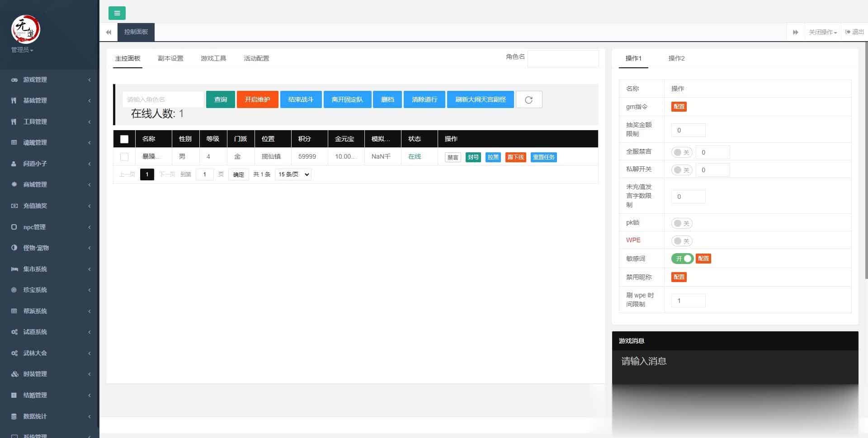Switch to the 副本设置 tab
Screen dimensions: 868x438
[x=170, y=58]
